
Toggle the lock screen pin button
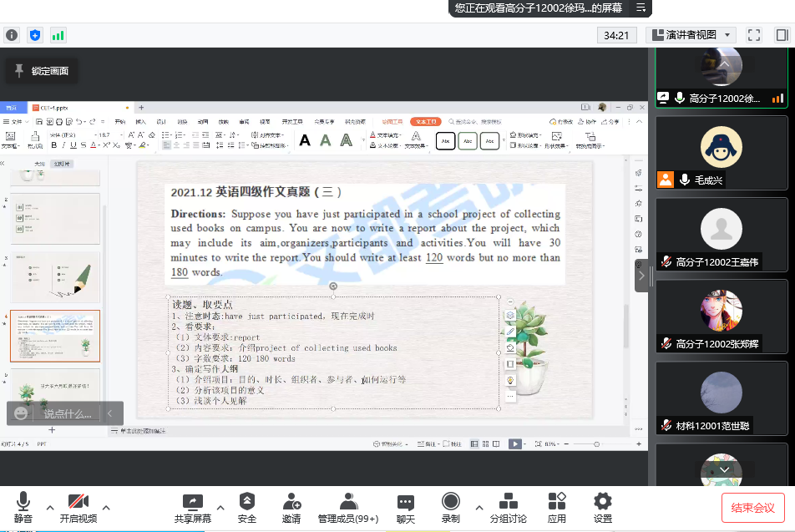coord(42,71)
